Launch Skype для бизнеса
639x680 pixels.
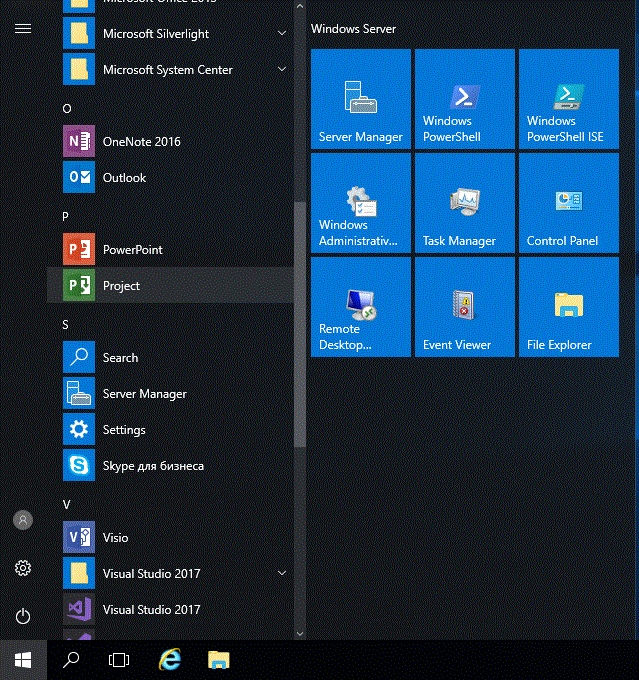170,465
